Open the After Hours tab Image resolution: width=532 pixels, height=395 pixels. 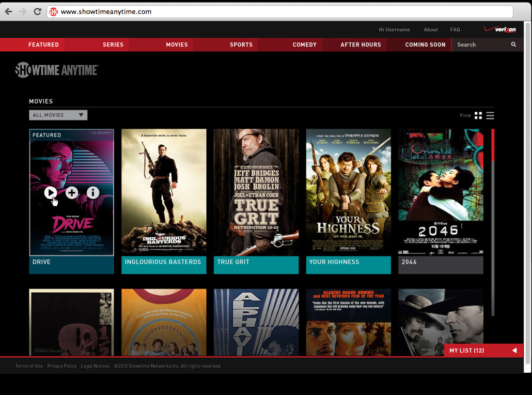click(361, 44)
